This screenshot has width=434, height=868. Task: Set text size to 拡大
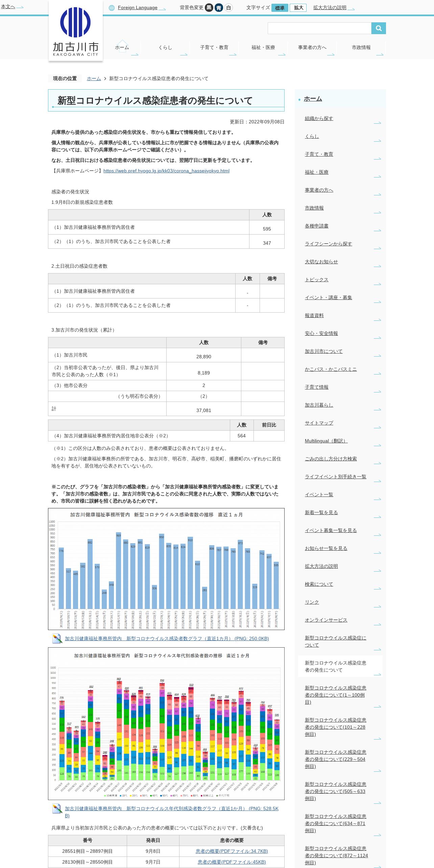[x=298, y=8]
